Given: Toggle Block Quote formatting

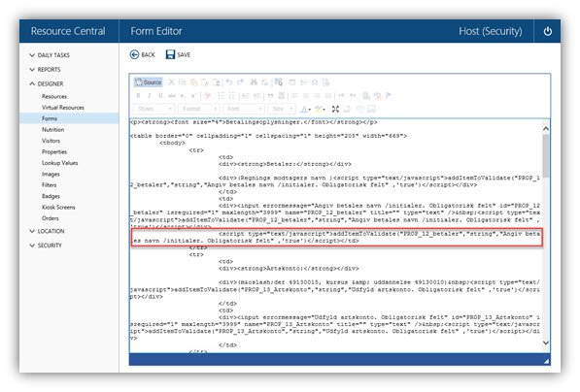Looking at the screenshot, I should tap(270, 96).
